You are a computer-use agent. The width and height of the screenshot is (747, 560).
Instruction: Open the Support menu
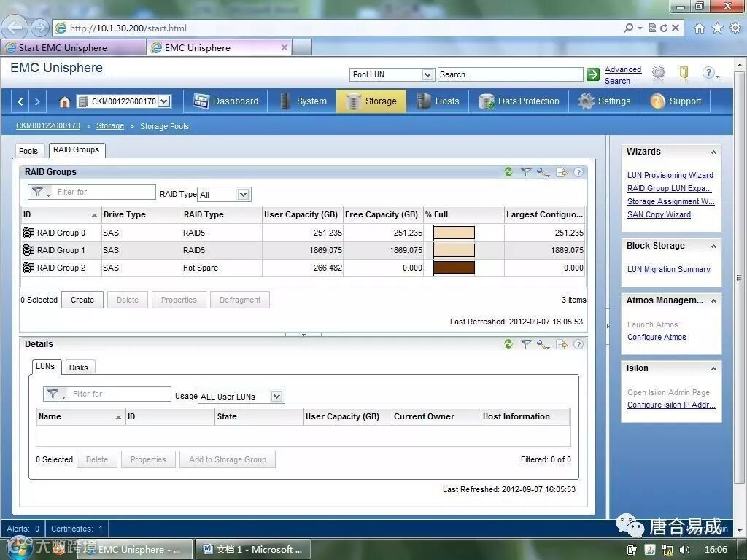[675, 101]
